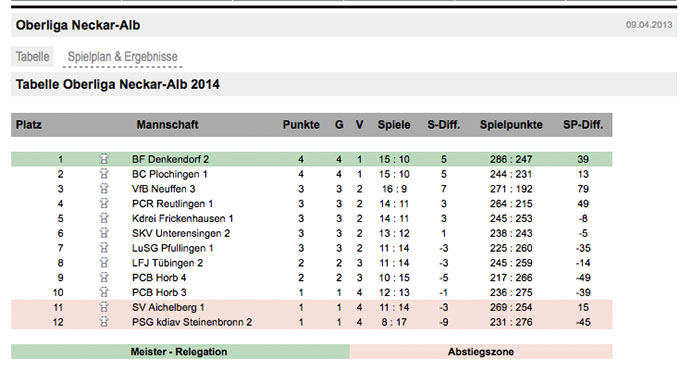
Task: Open team SKV Unterensingen 2
Action: tap(181, 233)
